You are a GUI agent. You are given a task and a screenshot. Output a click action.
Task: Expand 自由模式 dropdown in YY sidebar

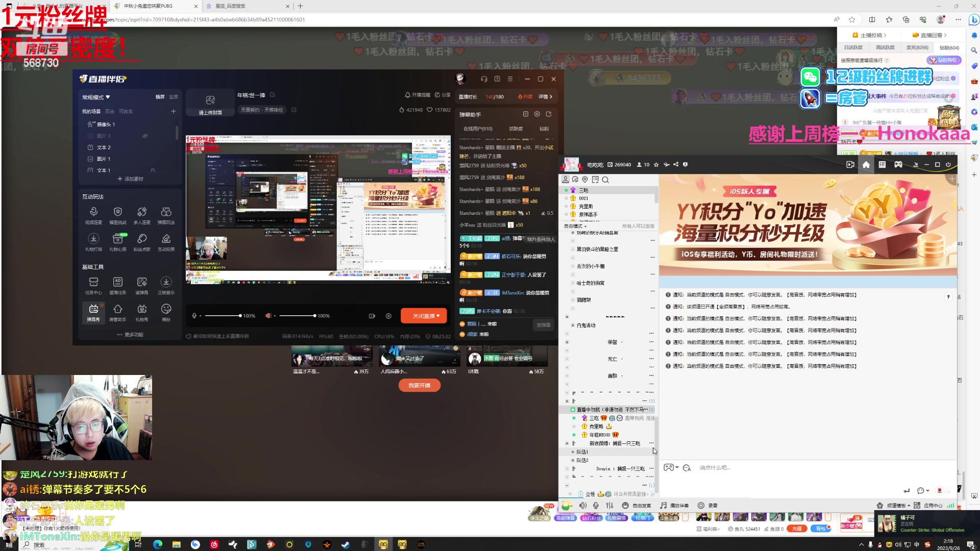click(x=576, y=226)
